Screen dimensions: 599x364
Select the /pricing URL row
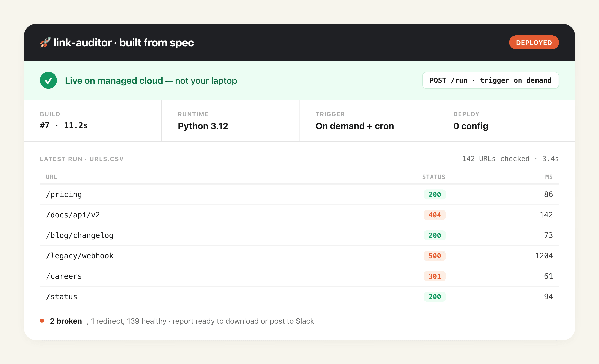pyautogui.click(x=299, y=194)
